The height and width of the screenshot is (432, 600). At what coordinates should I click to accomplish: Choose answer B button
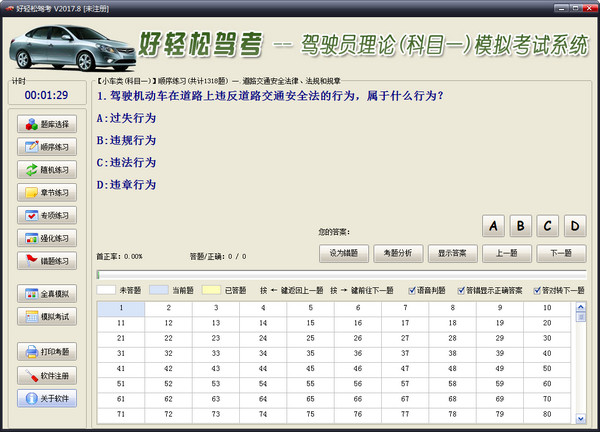click(x=523, y=226)
